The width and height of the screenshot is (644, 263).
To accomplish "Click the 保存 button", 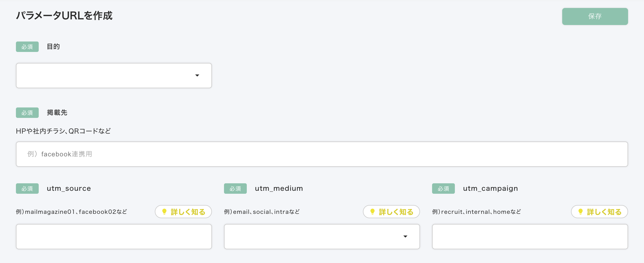I will (595, 16).
